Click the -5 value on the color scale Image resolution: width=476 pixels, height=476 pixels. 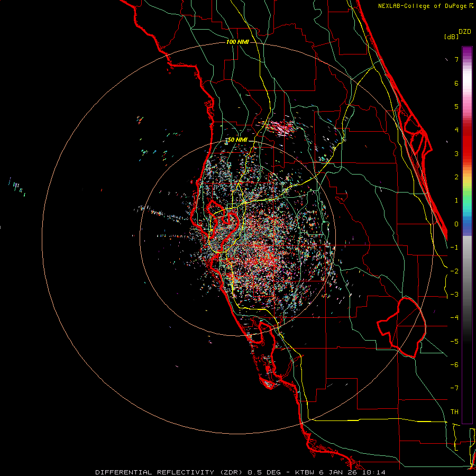point(454,342)
